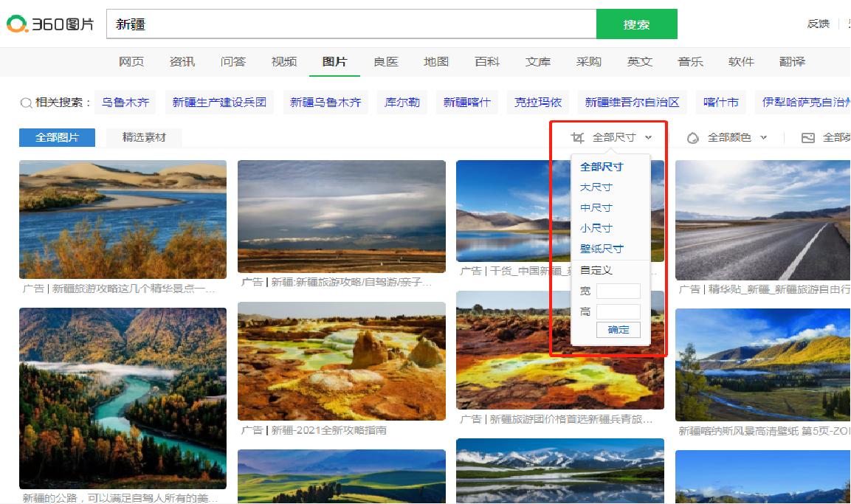Click 确定 in the custom size panel
The height and width of the screenshot is (504, 851).
[x=619, y=330]
